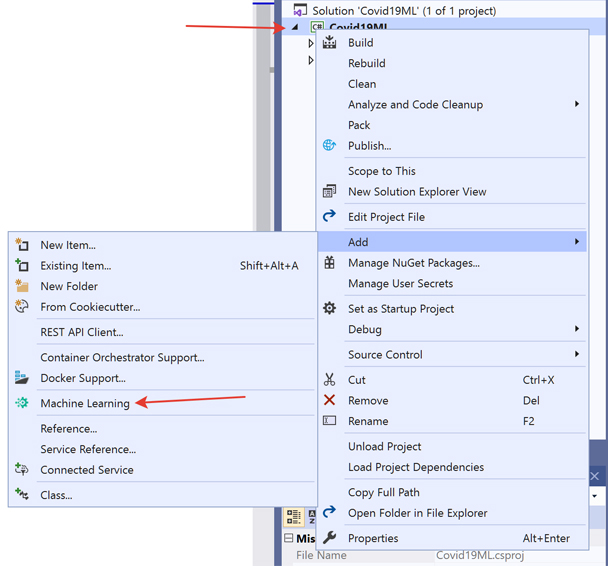The height and width of the screenshot is (566, 608).
Task: Click the New Folder icon
Action: (22, 286)
